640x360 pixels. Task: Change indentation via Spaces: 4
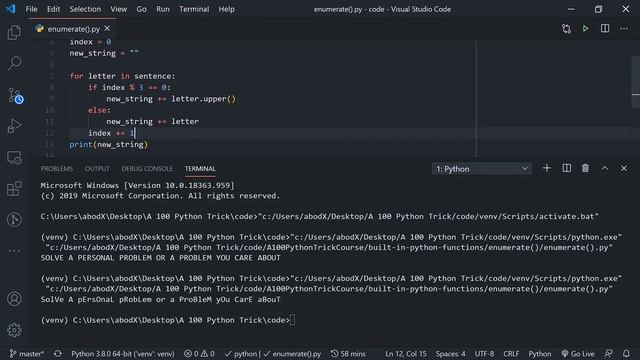point(450,353)
